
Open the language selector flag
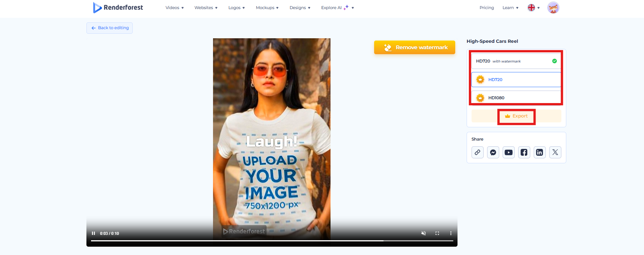pyautogui.click(x=533, y=8)
